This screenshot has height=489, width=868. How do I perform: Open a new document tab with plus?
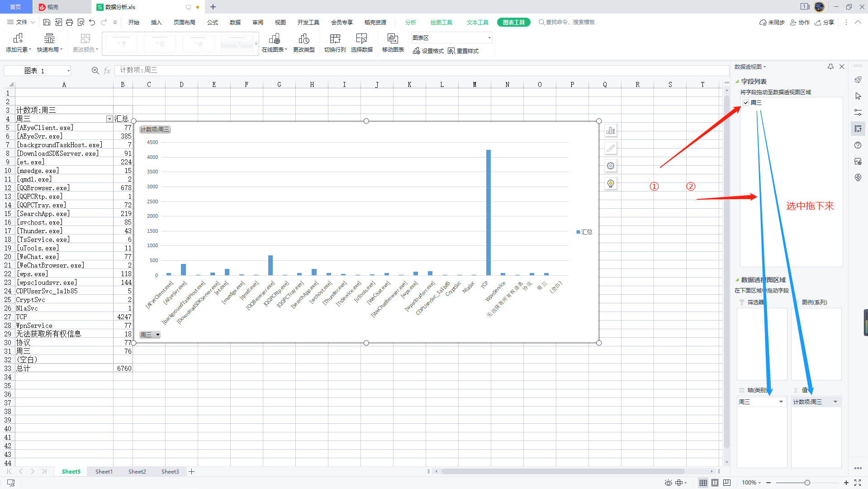tap(213, 7)
